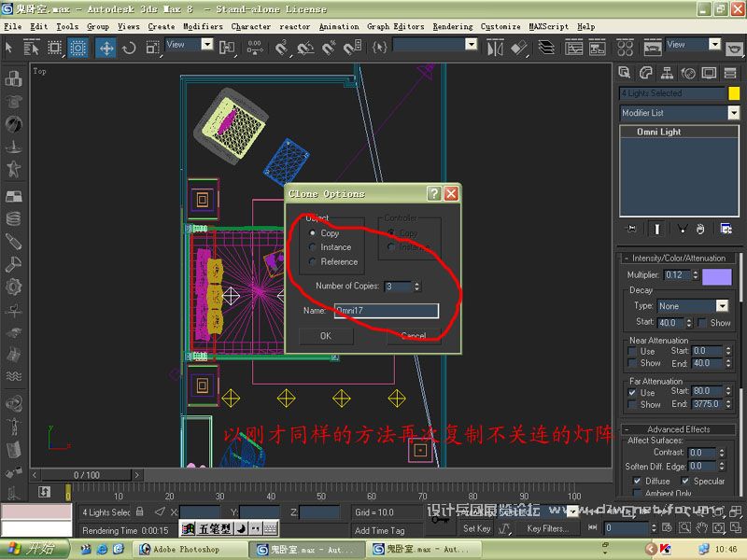Open the Curve Editor
This screenshot has width=747, height=560.
(x=574, y=49)
